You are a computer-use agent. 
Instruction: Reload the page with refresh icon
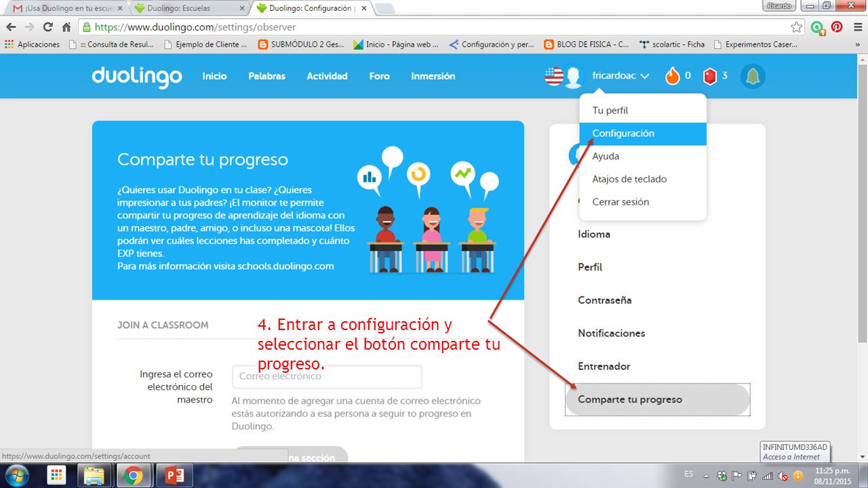(x=47, y=27)
